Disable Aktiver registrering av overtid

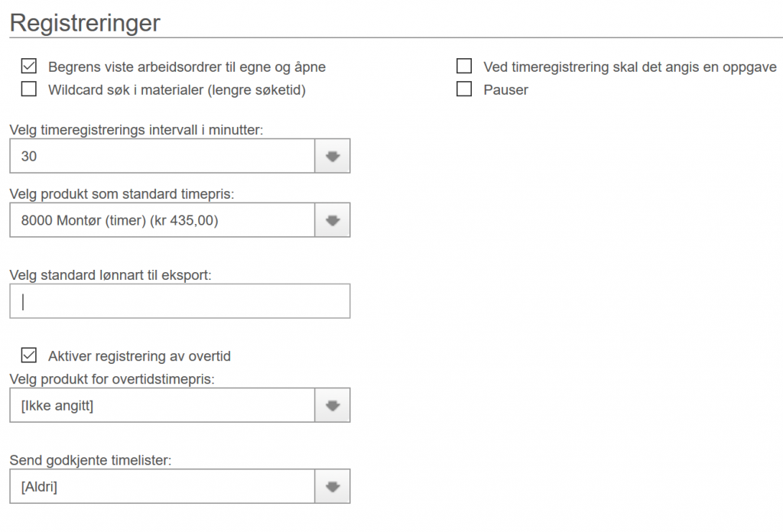tap(29, 355)
